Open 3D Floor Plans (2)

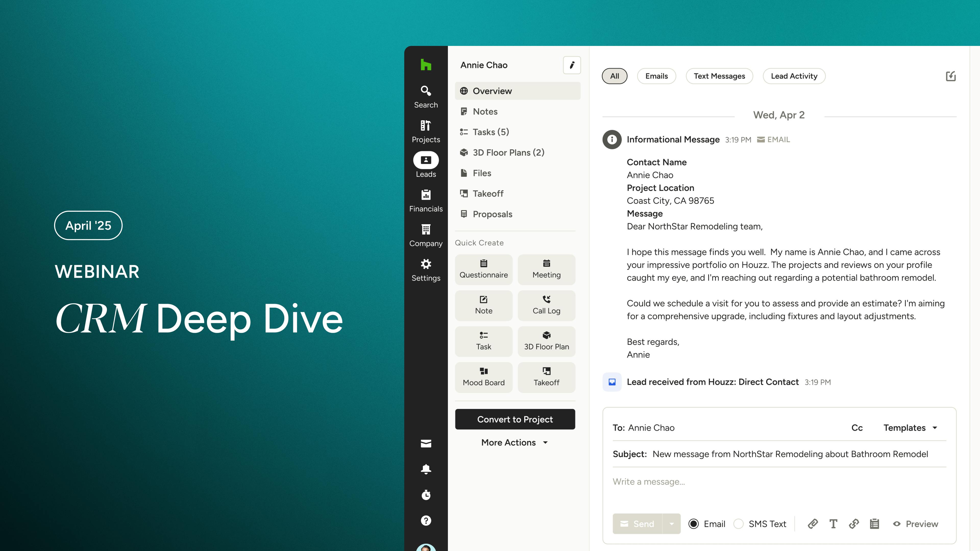(x=517, y=153)
